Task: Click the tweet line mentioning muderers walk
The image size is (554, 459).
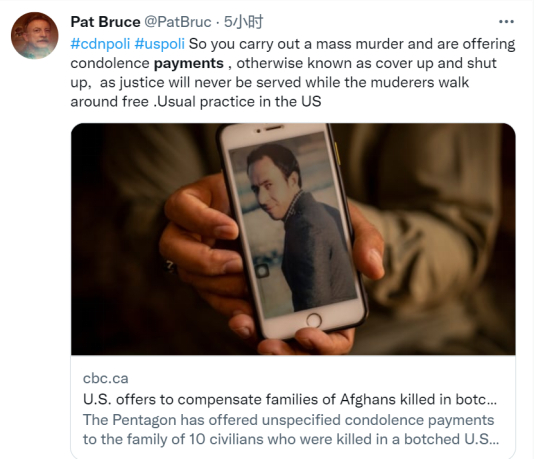Action: [x=270, y=82]
